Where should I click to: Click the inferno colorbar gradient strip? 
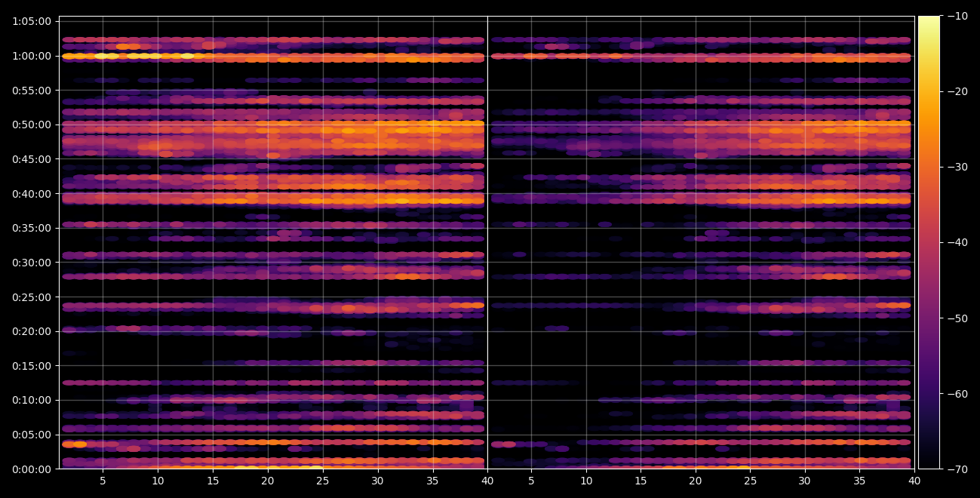[929, 242]
